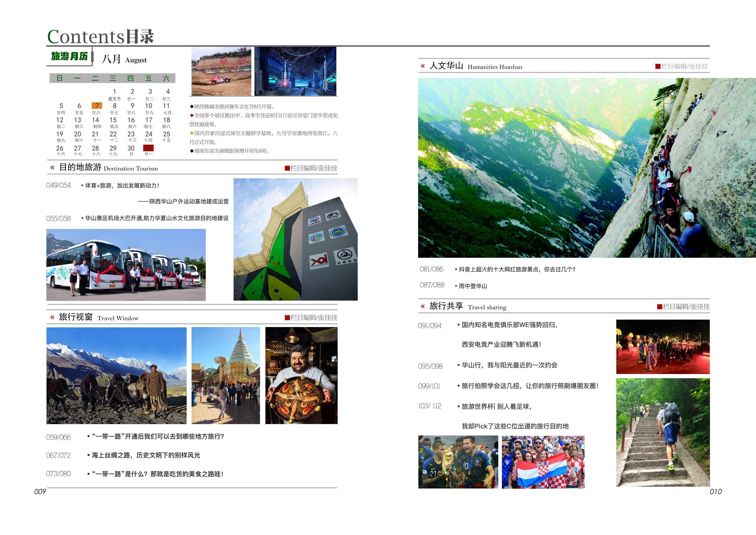Image resolution: width=756 pixels, height=535 pixels.
Task: Click the airport buses photo thumbnail
Action: [126, 265]
